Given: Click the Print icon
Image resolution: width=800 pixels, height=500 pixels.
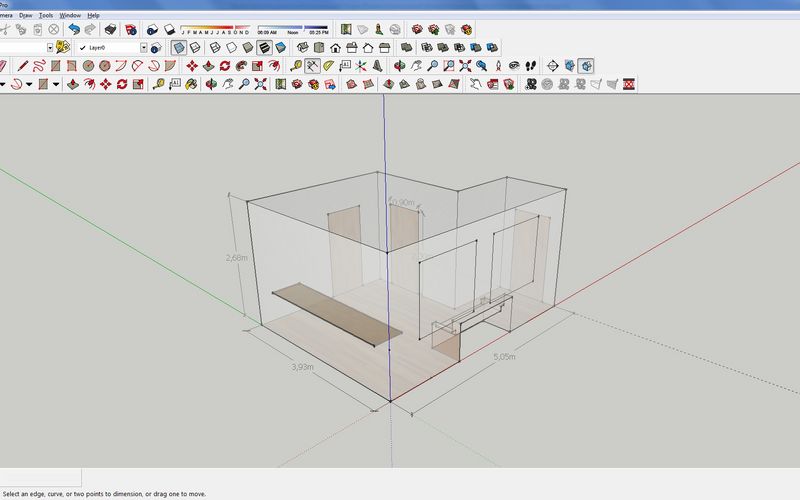Looking at the screenshot, I should (110, 30).
